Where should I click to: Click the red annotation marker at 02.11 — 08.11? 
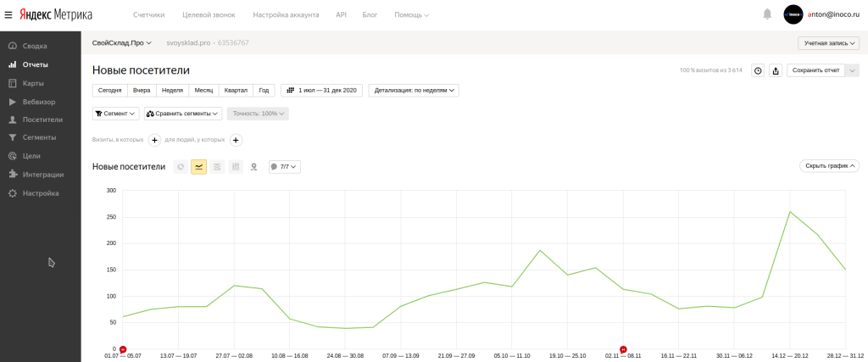point(623,349)
